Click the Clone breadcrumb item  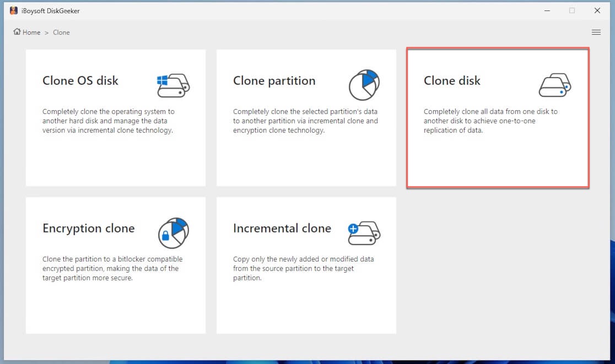61,32
